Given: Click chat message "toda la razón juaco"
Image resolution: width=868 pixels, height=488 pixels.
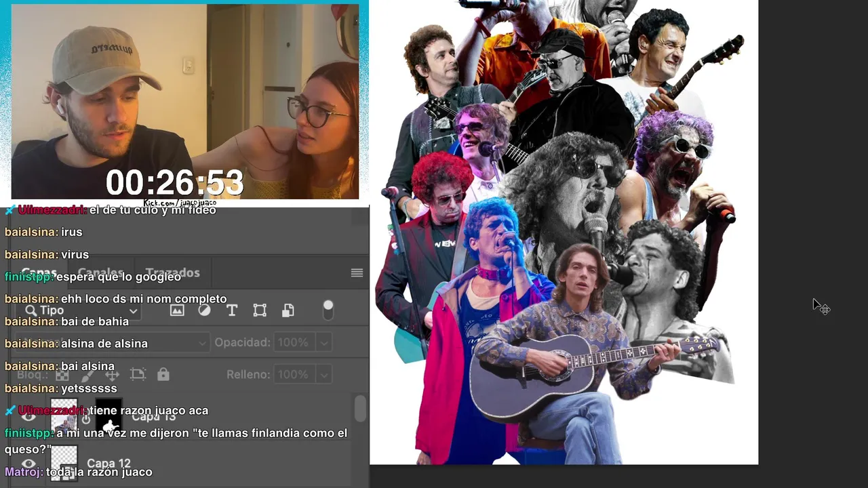Looking at the screenshot, I should point(99,472).
